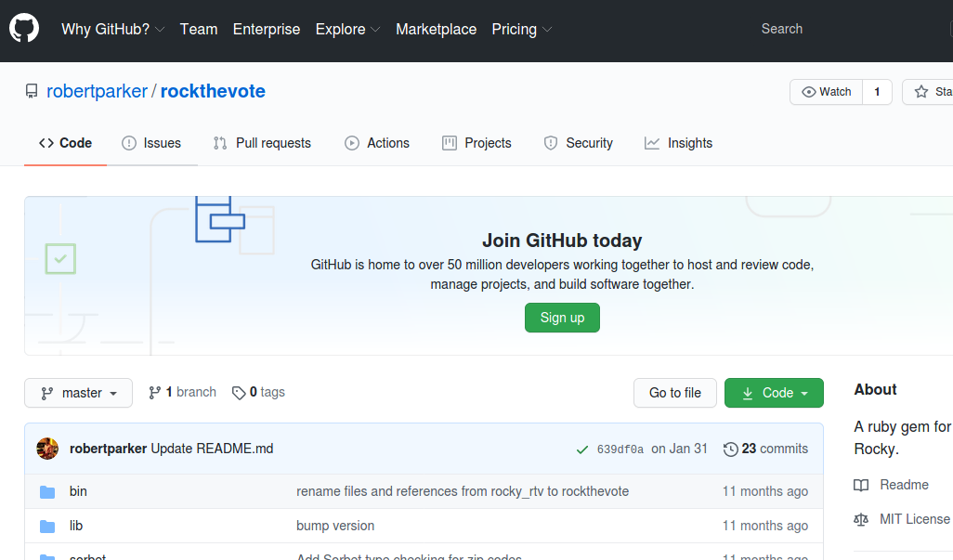Switch to the Issues tab
This screenshot has height=560, width=953.
tap(151, 143)
